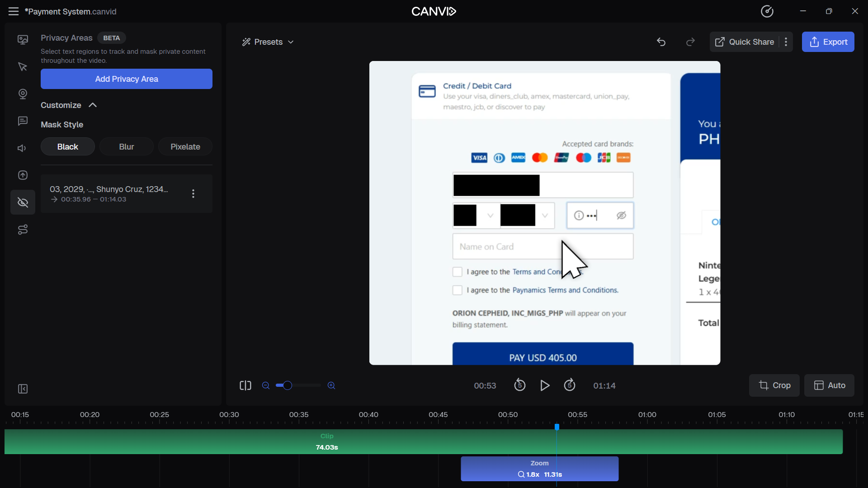Open Quick Share more options
The height and width of the screenshot is (488, 868).
pyautogui.click(x=786, y=42)
